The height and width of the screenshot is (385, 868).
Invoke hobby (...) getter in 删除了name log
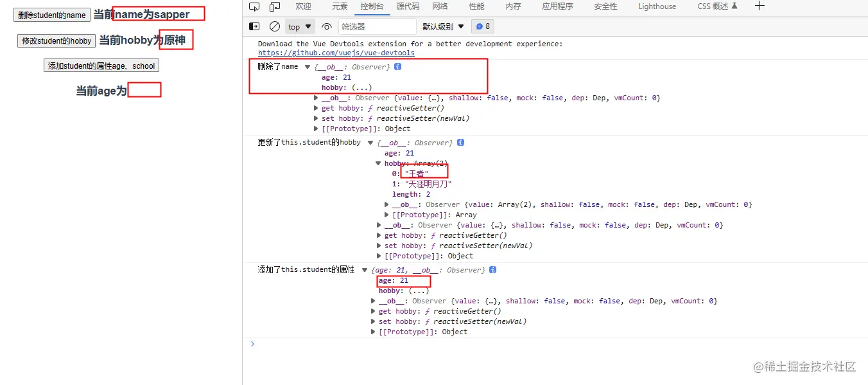[x=361, y=87]
